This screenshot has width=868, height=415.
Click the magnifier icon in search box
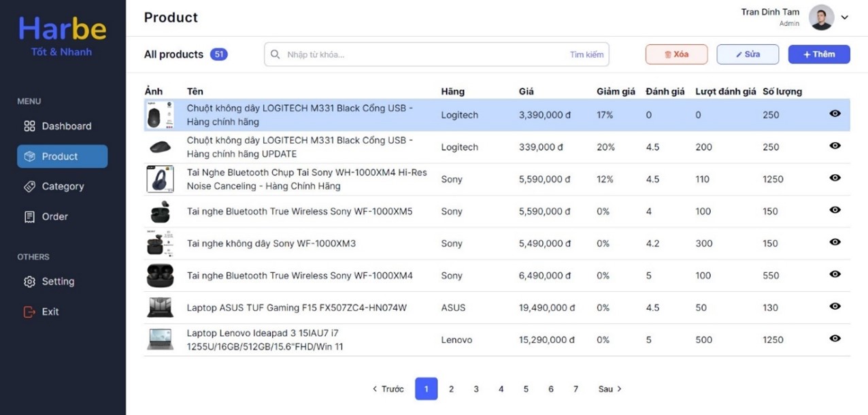(276, 54)
